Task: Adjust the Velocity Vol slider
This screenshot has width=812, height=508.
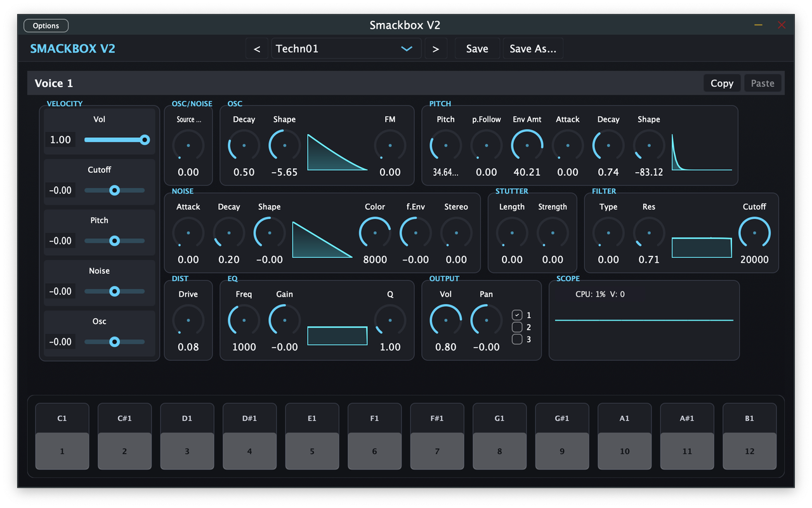Action: pyautogui.click(x=115, y=140)
